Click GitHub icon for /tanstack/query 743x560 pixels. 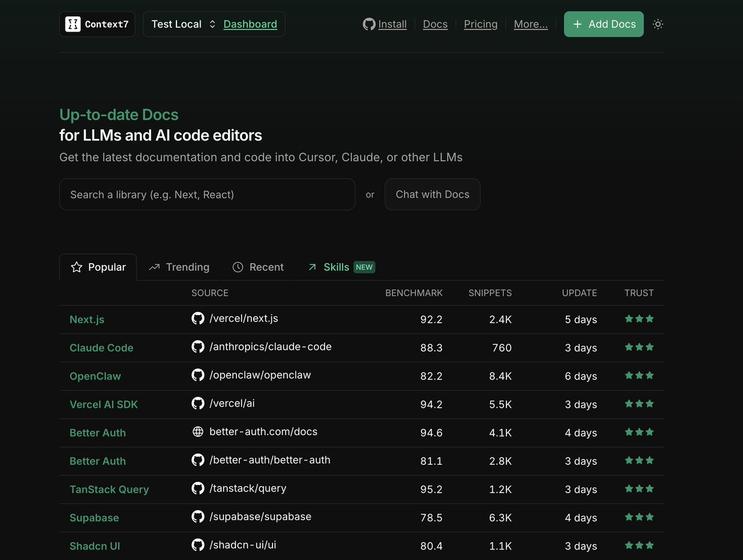coord(198,489)
